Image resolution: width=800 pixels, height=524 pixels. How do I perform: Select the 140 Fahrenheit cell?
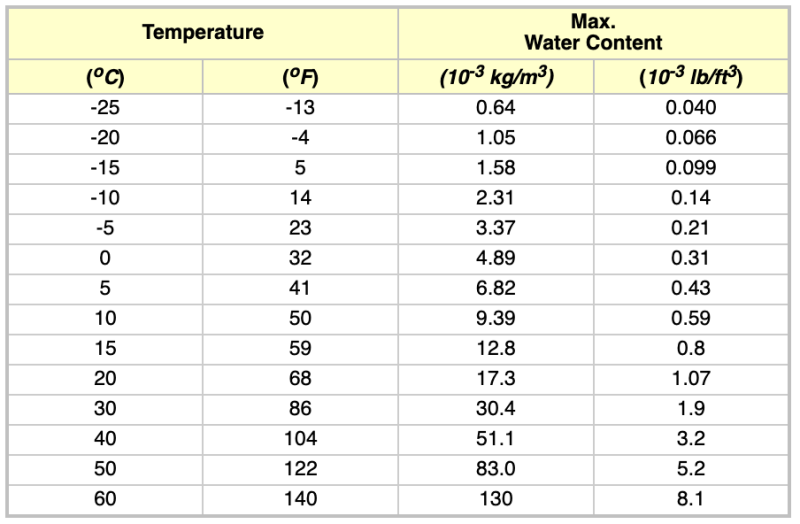pyautogui.click(x=300, y=499)
